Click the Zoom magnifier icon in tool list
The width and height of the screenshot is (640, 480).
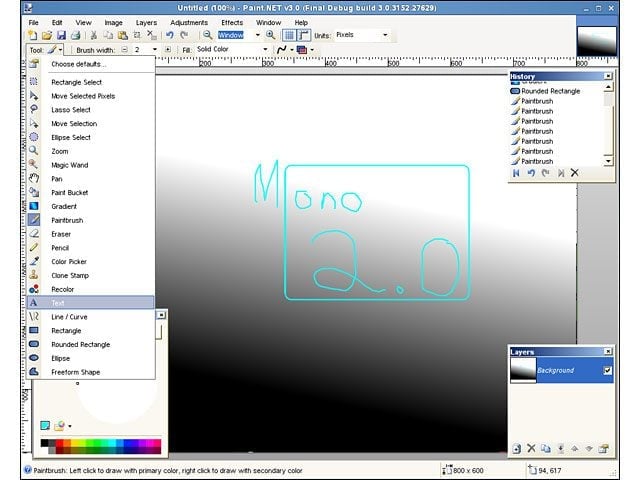point(34,151)
